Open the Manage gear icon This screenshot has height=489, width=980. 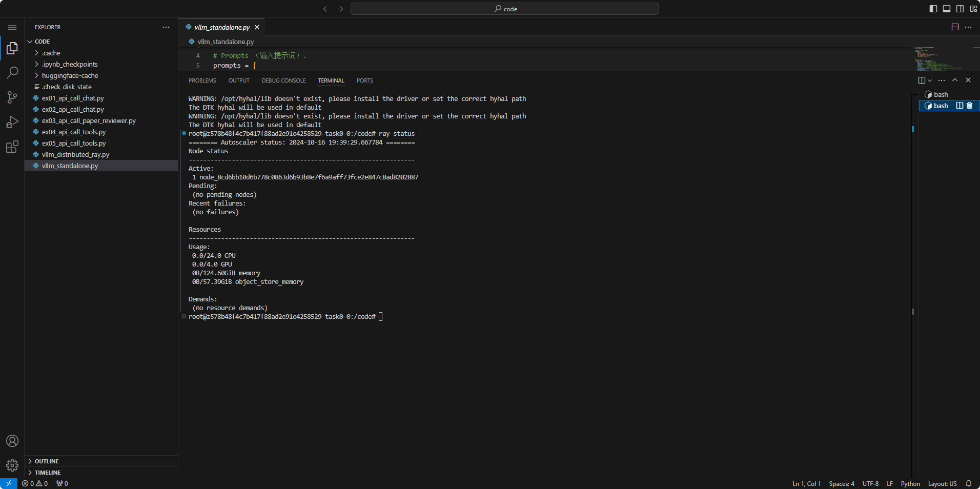tap(12, 465)
